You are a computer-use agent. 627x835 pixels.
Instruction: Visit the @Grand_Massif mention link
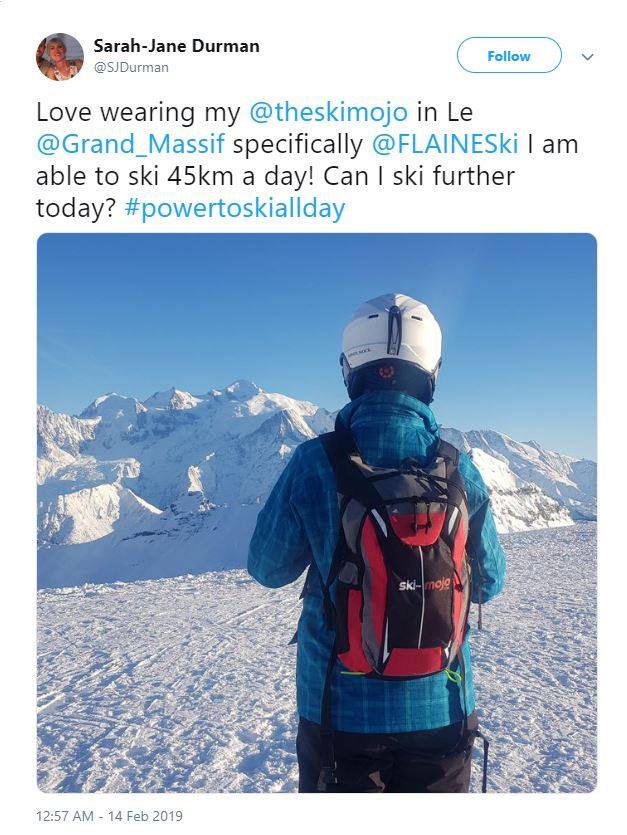[129, 144]
